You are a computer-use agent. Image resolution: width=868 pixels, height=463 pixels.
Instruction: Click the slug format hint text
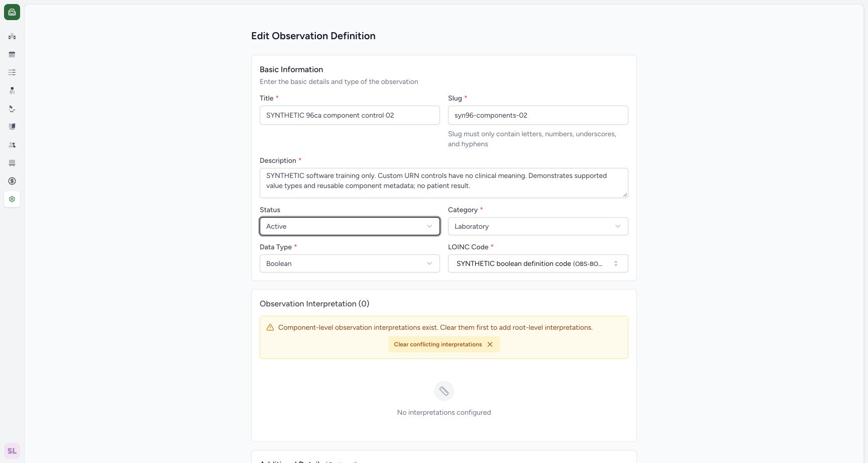click(x=532, y=139)
